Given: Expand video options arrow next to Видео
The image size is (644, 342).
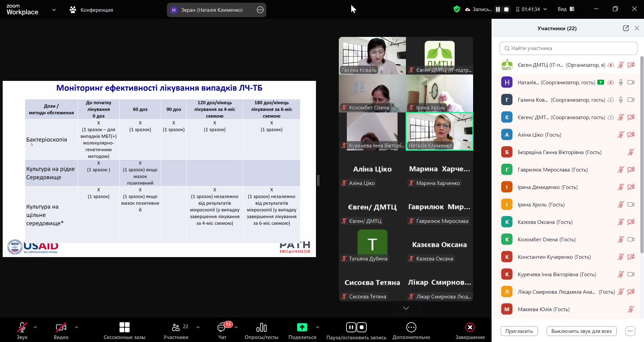Looking at the screenshot, I should [77, 327].
